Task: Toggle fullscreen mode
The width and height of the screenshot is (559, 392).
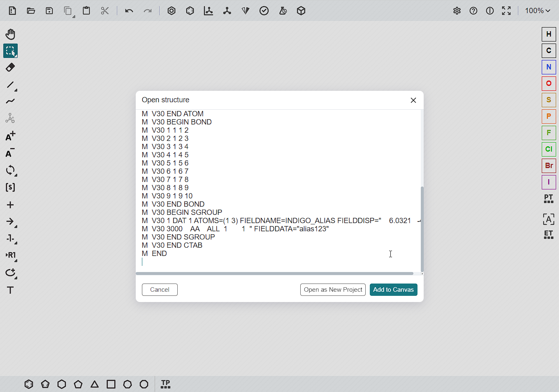Action: pos(506,11)
